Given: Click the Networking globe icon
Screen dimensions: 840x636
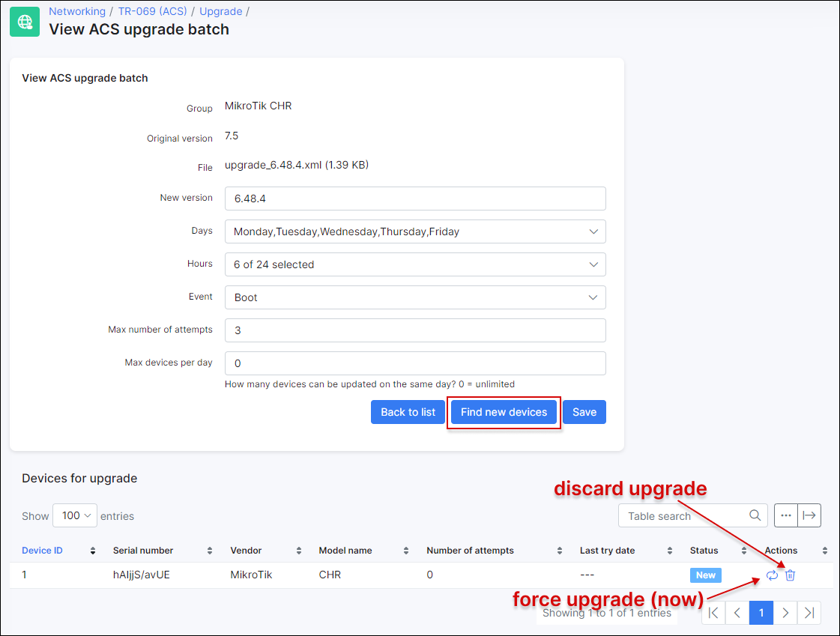Looking at the screenshot, I should pyautogui.click(x=24, y=22).
